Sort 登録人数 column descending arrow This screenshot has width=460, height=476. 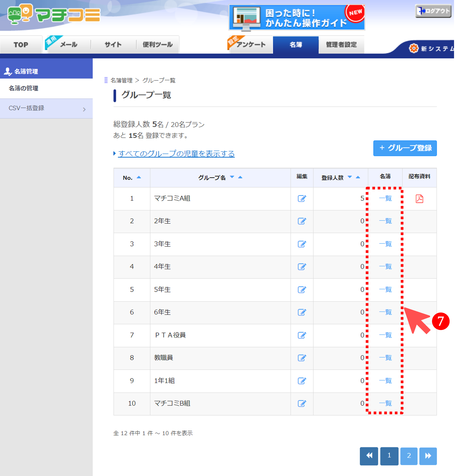[x=349, y=177]
